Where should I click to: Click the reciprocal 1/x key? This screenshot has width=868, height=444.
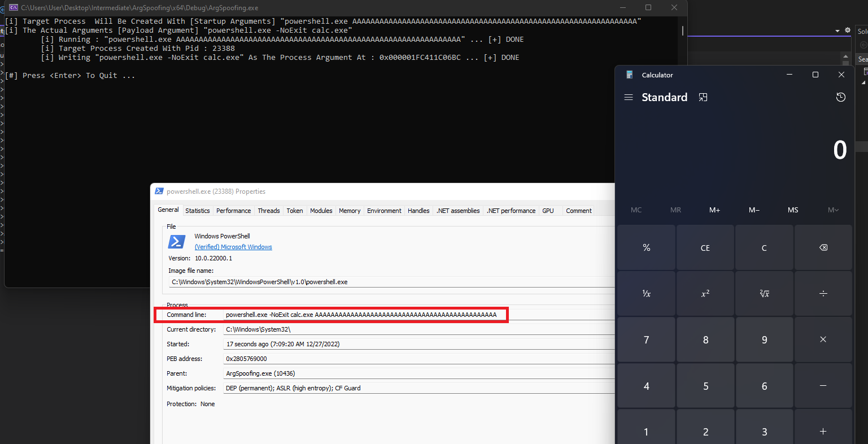coord(647,293)
